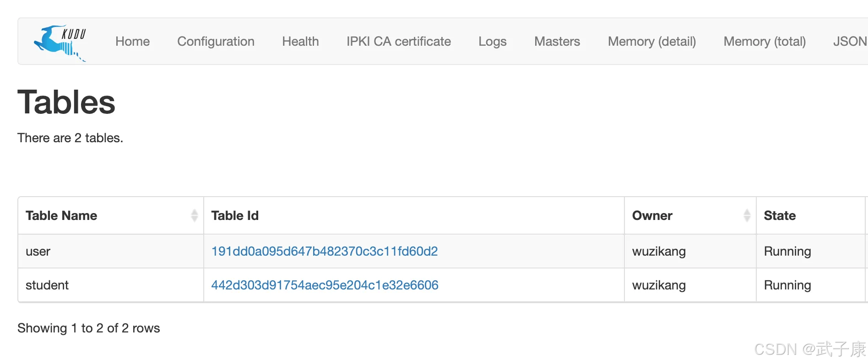Open the Home page
This screenshot has width=868, height=364.
[x=132, y=42]
